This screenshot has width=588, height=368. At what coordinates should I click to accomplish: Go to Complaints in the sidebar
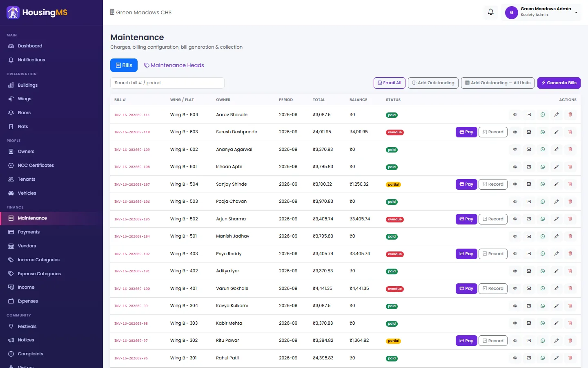51,354
